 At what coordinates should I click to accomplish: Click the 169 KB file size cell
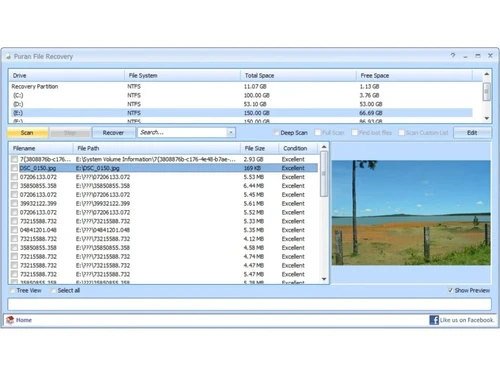(252, 168)
